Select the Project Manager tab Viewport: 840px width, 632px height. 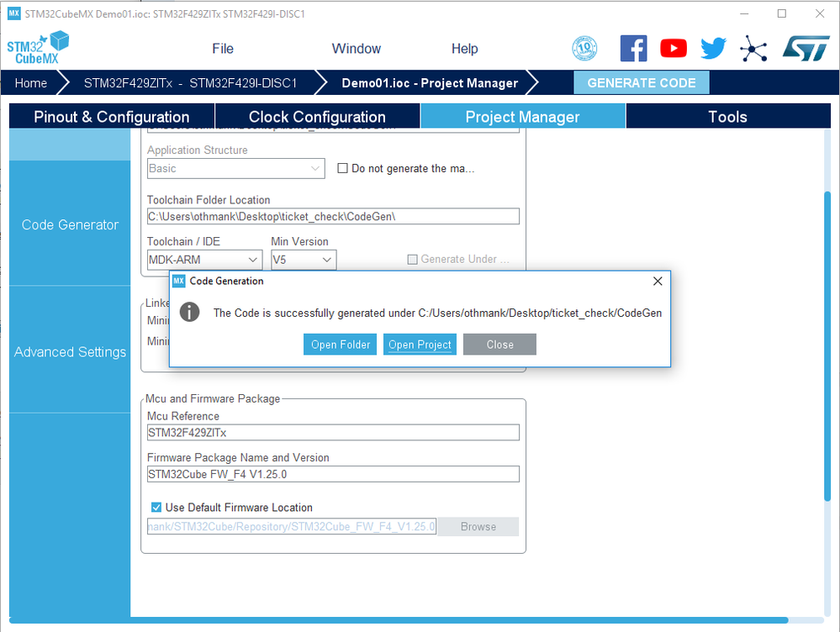click(x=523, y=116)
